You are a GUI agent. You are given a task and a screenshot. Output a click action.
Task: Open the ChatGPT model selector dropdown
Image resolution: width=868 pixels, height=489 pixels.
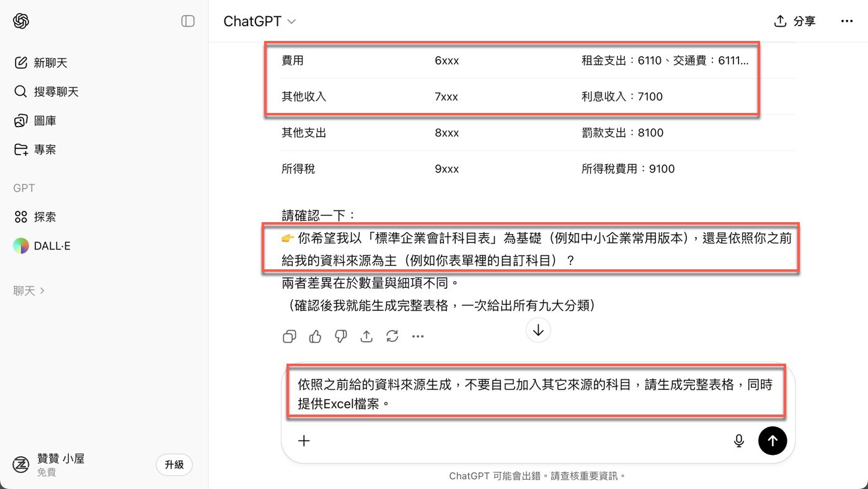259,20
